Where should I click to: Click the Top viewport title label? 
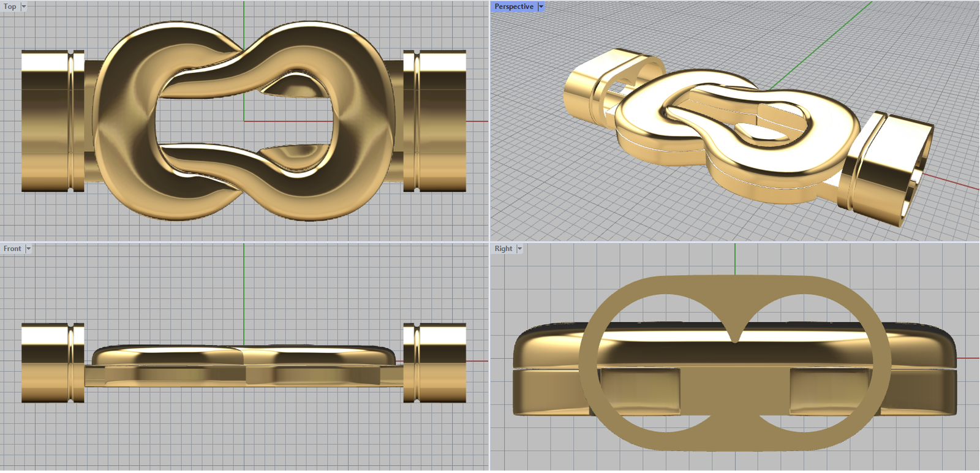(10, 7)
